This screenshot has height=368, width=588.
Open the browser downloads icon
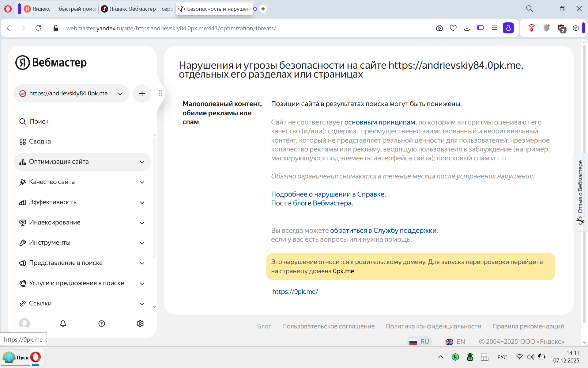(467, 28)
